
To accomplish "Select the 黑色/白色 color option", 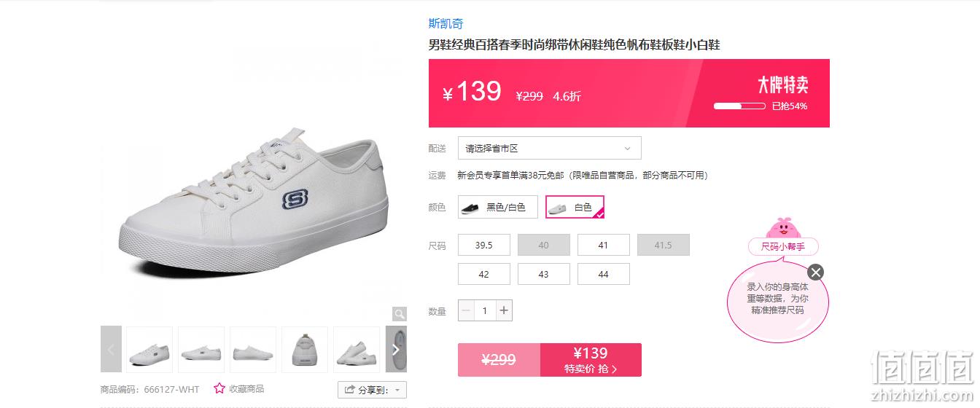I will tap(498, 207).
